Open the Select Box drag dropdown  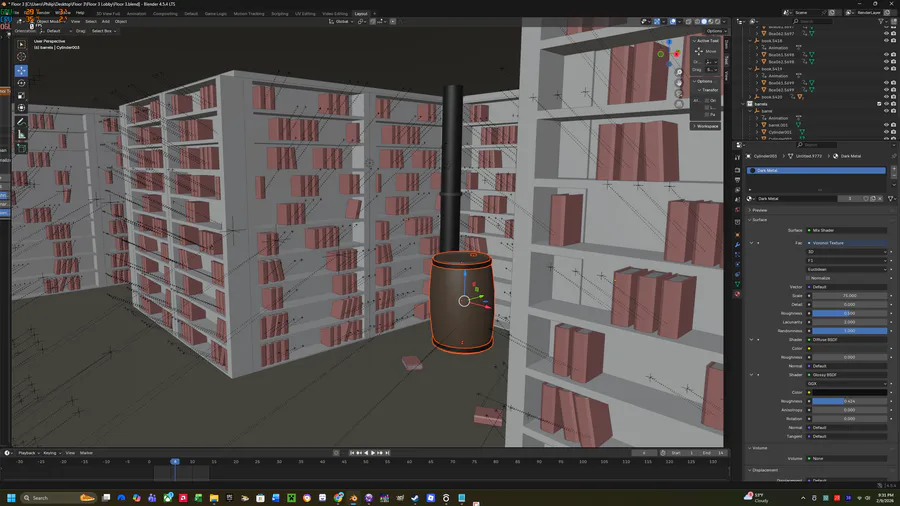(104, 31)
